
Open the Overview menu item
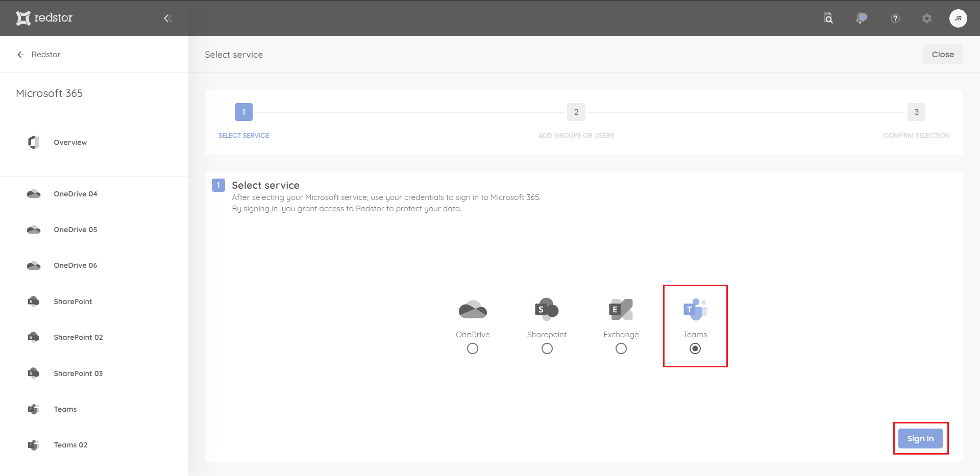click(x=70, y=142)
